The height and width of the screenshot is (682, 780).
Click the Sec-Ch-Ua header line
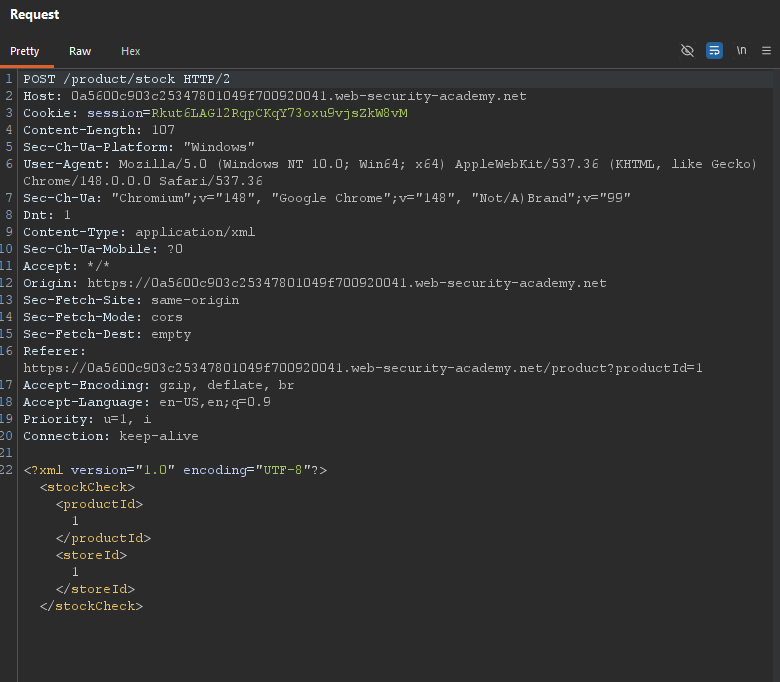point(327,198)
